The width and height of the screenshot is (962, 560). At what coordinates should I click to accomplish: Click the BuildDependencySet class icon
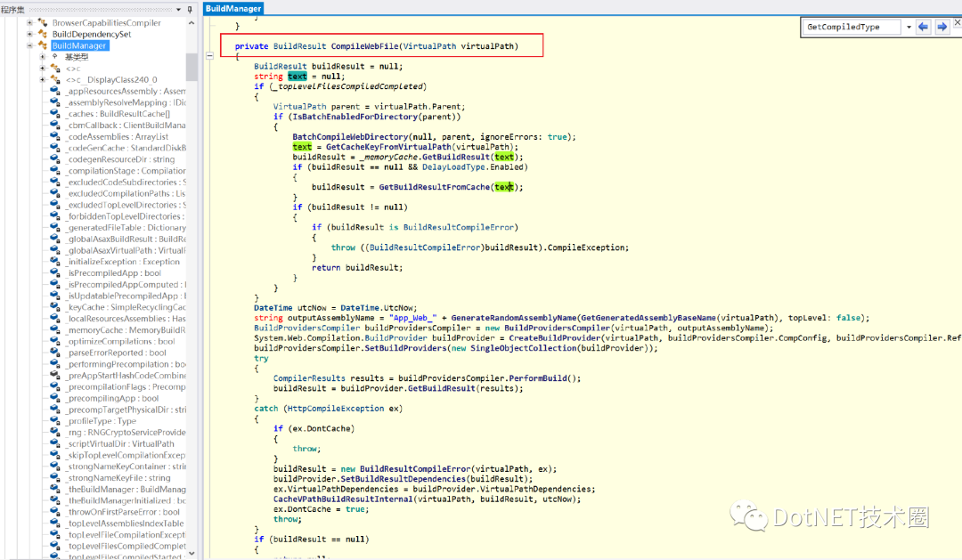43,35
